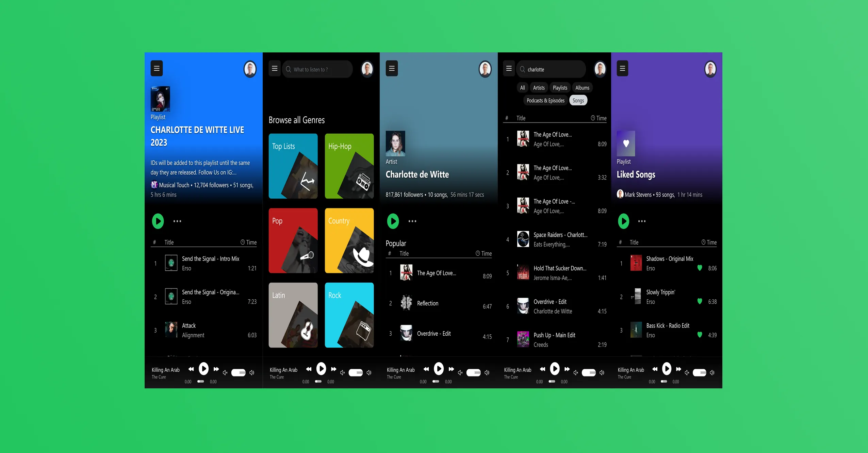Play the Liked Songs playlist

coord(623,221)
